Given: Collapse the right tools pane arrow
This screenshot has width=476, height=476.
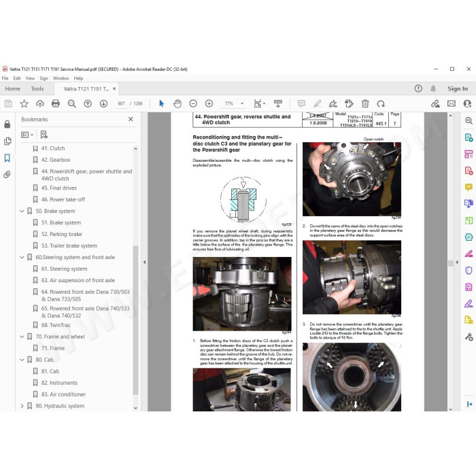Looking at the screenshot, I should tap(457, 262).
